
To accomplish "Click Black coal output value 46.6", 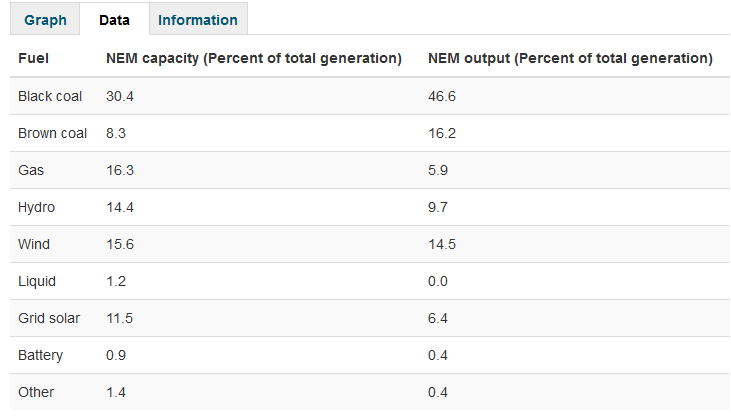I will (442, 96).
